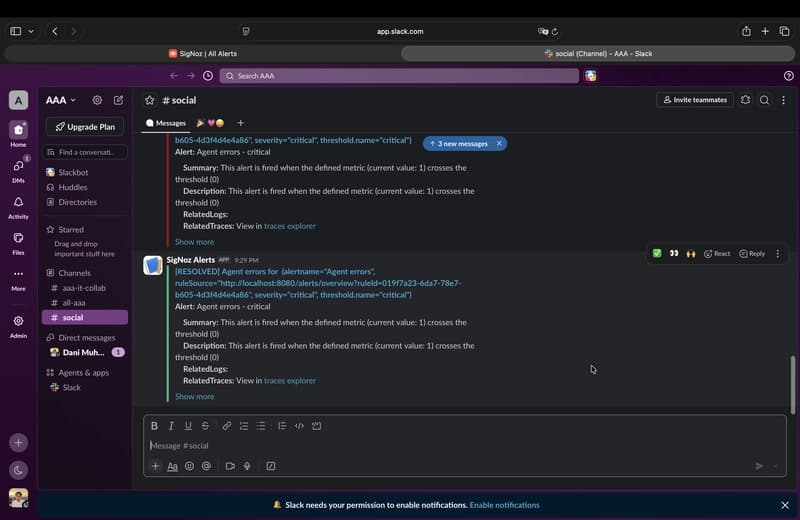Jump to 3 new messages
This screenshot has height=520, width=800.
tap(459, 144)
